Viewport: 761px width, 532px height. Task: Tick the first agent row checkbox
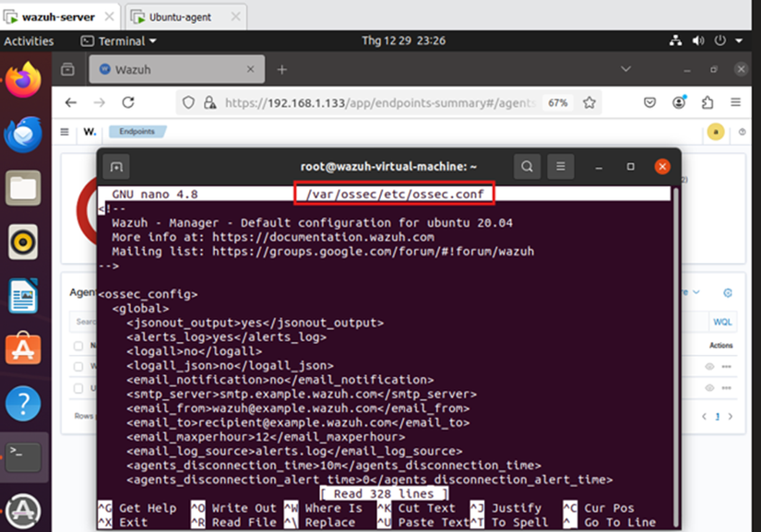[78, 367]
